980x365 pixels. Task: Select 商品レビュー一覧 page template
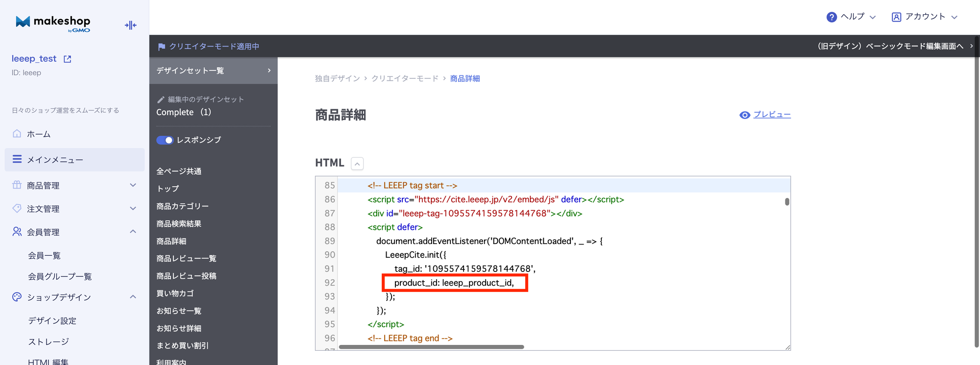(186, 258)
